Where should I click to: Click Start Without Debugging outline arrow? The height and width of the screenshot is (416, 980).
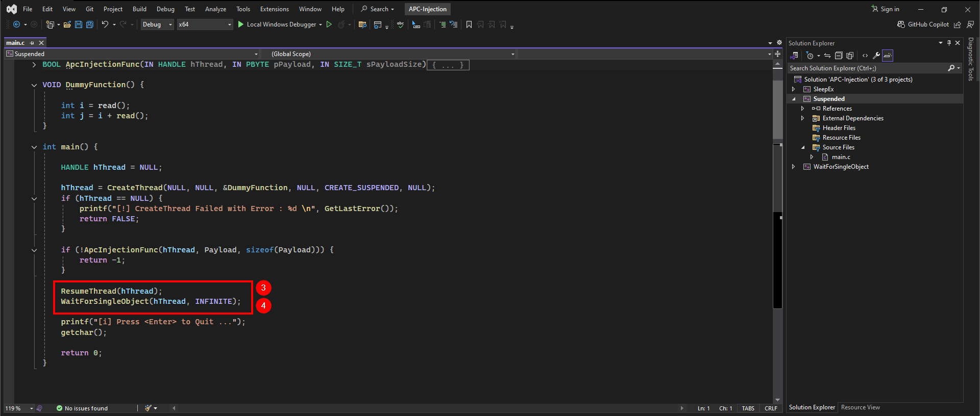coord(329,24)
